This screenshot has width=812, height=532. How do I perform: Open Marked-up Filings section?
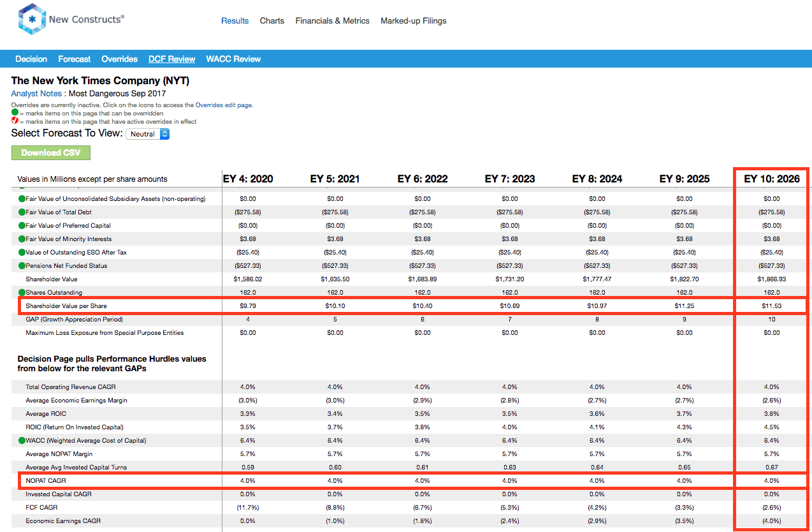tap(414, 21)
